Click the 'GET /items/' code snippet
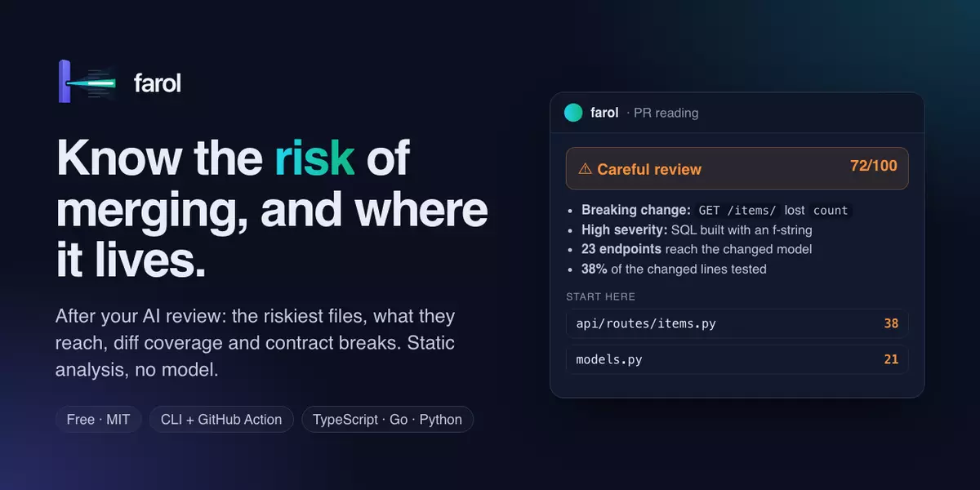Screen dimensions: 980x490 [737, 210]
